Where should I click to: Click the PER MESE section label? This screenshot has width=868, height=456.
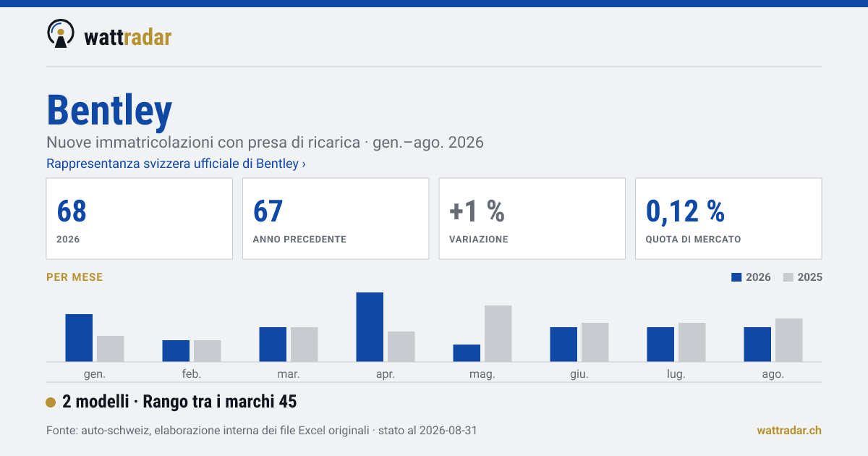click(75, 277)
